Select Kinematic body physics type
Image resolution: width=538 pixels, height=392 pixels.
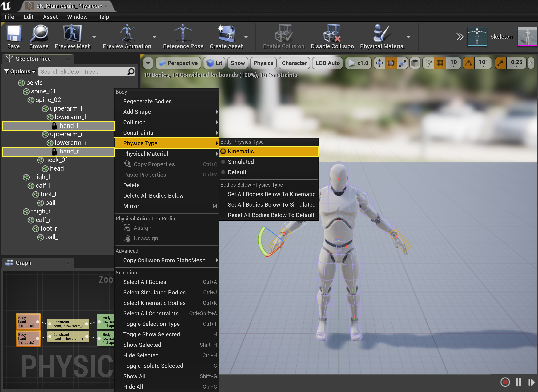[x=241, y=151]
